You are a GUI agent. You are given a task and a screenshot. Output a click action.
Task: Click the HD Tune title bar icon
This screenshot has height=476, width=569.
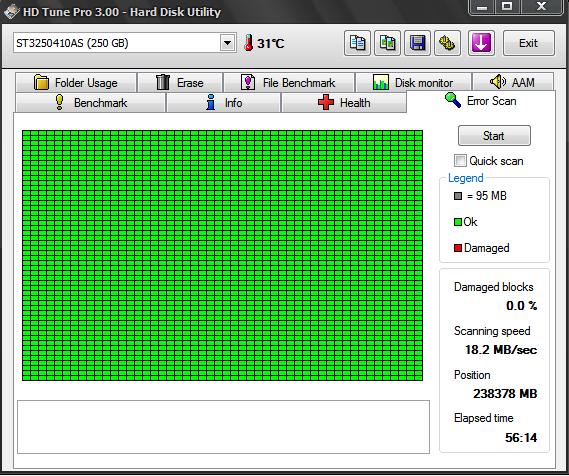12,12
